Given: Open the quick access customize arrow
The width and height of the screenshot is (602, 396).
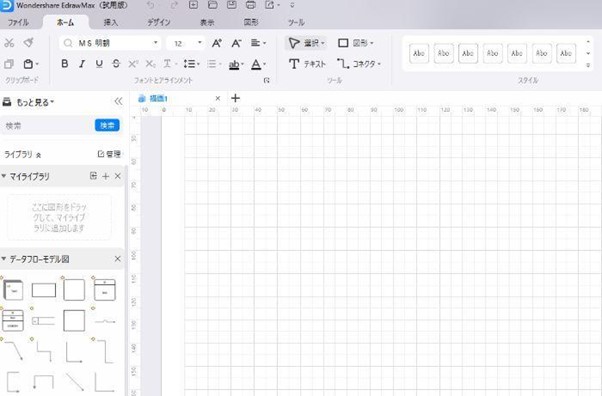Looking at the screenshot, I should 292,5.
